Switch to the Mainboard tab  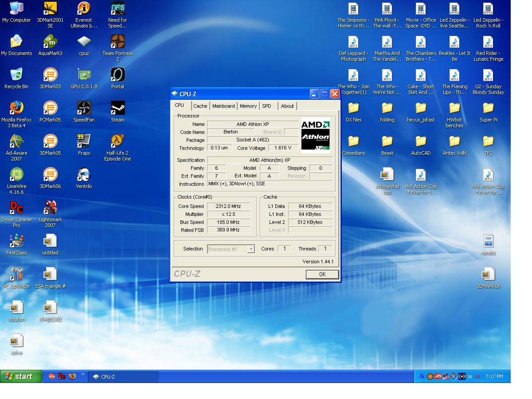pos(223,106)
